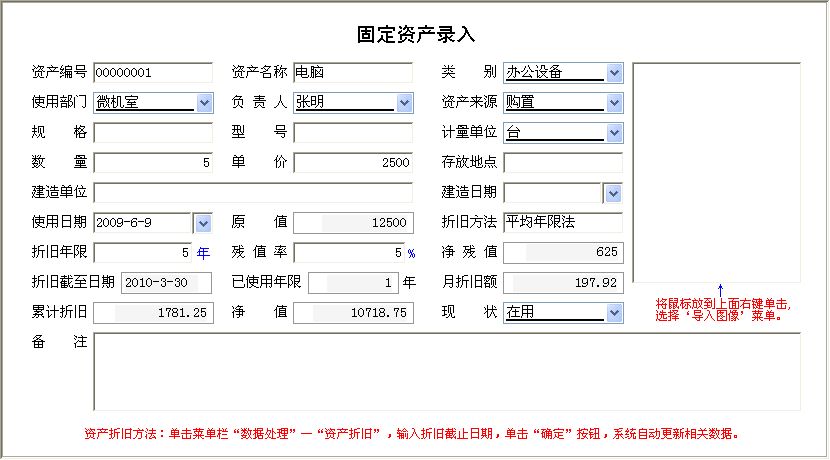Image resolution: width=830 pixels, height=460 pixels.
Task: Open the 计量单位 dropdown list
Action: click(614, 133)
